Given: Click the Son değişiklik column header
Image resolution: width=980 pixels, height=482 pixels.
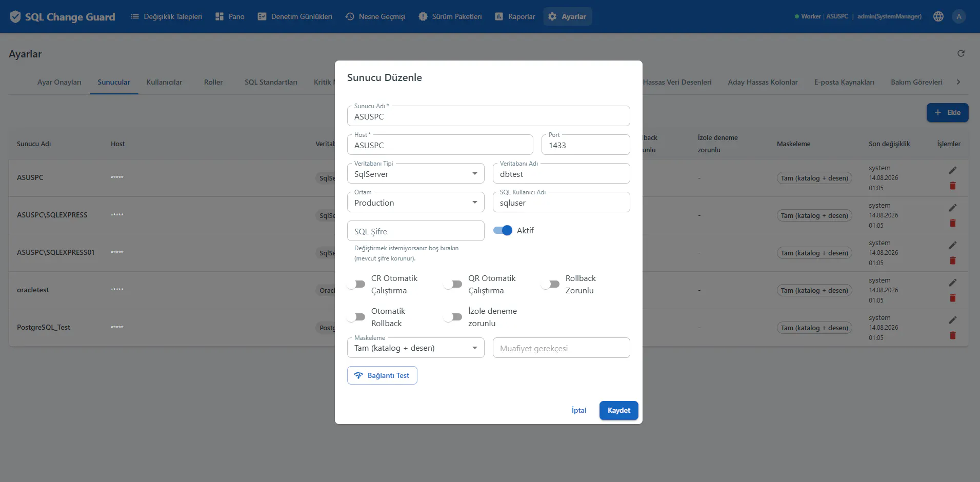Looking at the screenshot, I should [x=889, y=144].
